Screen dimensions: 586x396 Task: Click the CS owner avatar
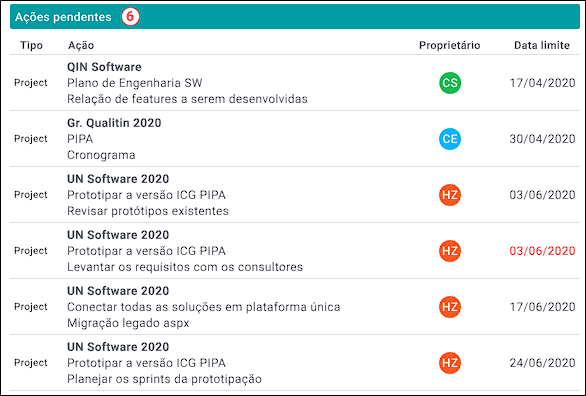[x=450, y=83]
